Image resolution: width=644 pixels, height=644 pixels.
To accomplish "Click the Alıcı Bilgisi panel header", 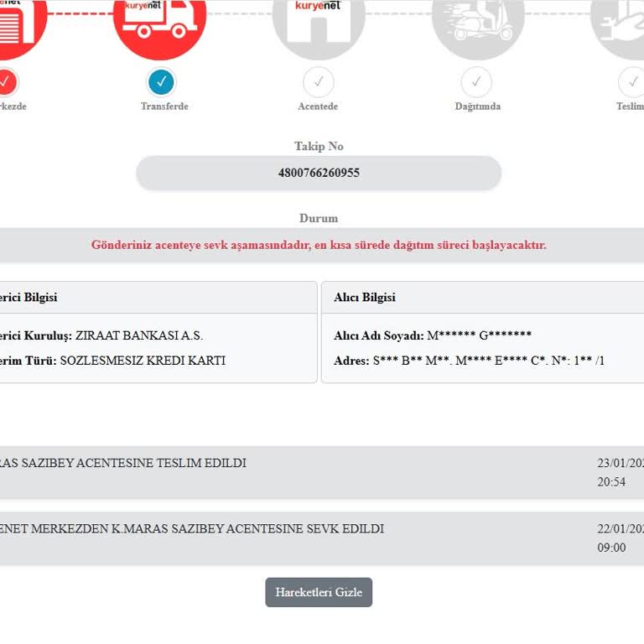I will 483,298.
